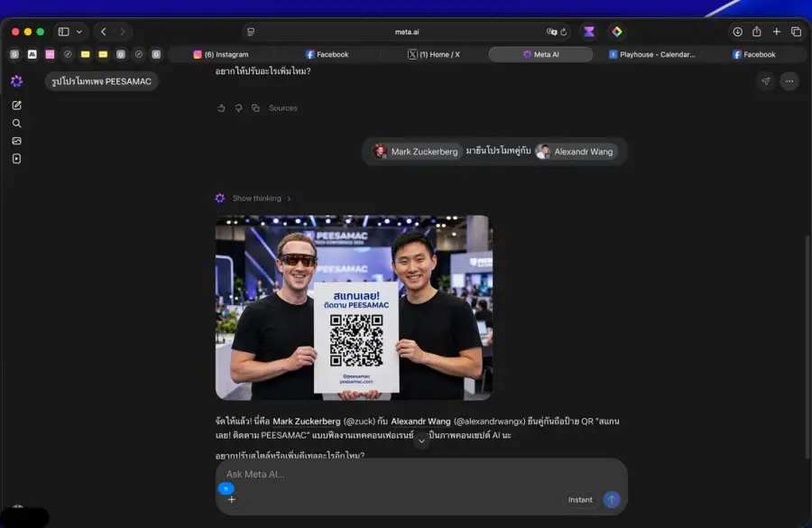Expand Show thinking section
Viewport: 812px width, 528px height.
click(x=262, y=198)
